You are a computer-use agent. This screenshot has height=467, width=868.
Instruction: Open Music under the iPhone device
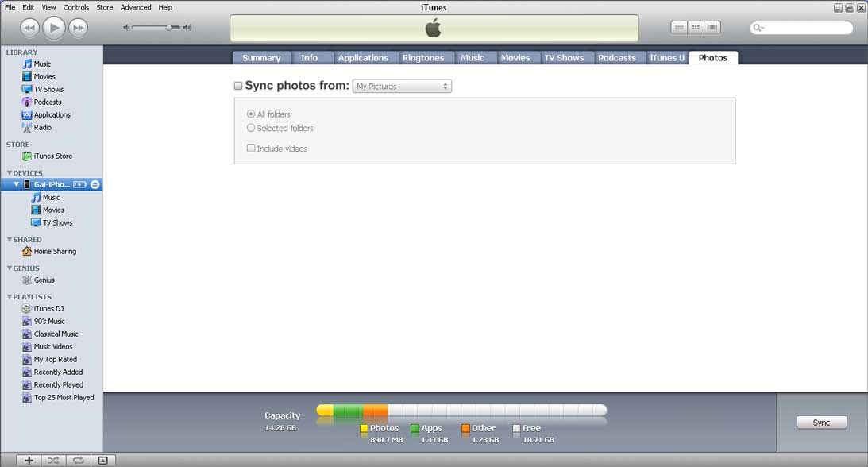coord(51,197)
